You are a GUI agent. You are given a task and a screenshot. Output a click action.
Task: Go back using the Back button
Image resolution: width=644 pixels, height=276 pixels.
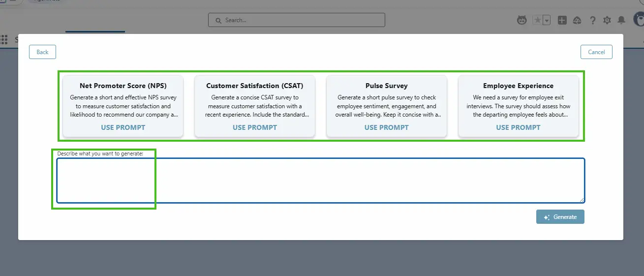[x=42, y=52]
